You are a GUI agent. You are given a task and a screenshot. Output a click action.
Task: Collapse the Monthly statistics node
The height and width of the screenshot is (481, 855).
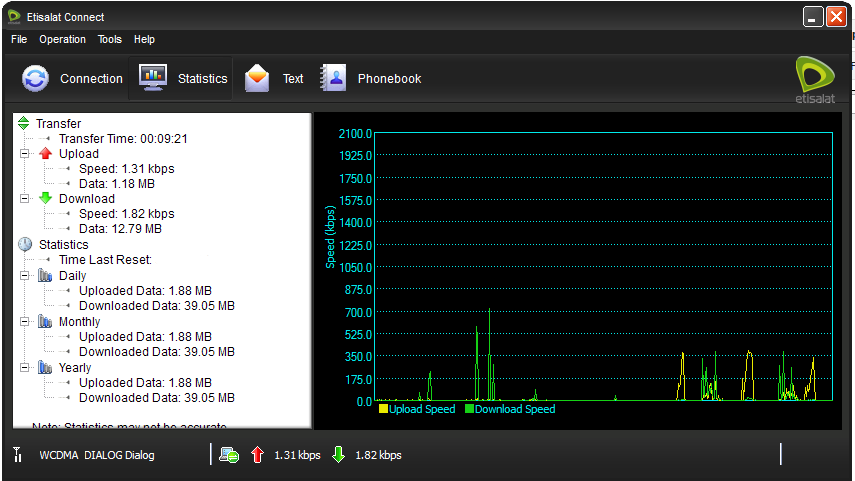point(25,322)
